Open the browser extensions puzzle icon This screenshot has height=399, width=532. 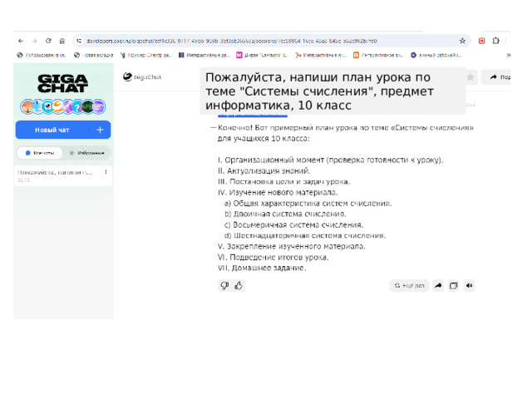pos(495,41)
